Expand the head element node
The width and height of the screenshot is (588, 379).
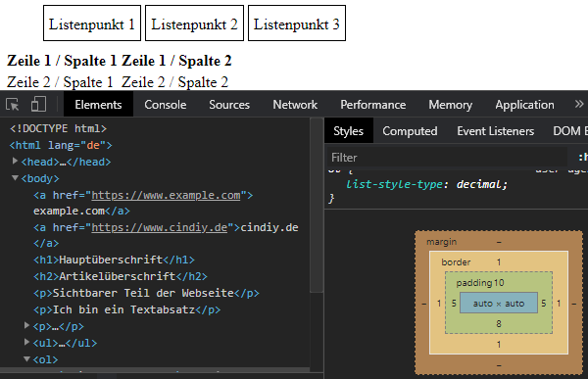click(x=15, y=162)
